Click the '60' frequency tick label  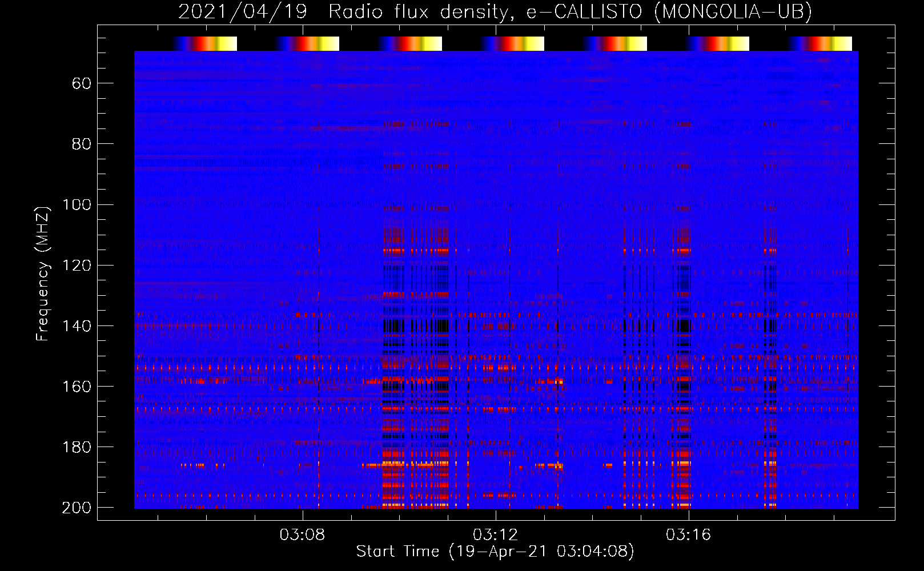coord(82,84)
